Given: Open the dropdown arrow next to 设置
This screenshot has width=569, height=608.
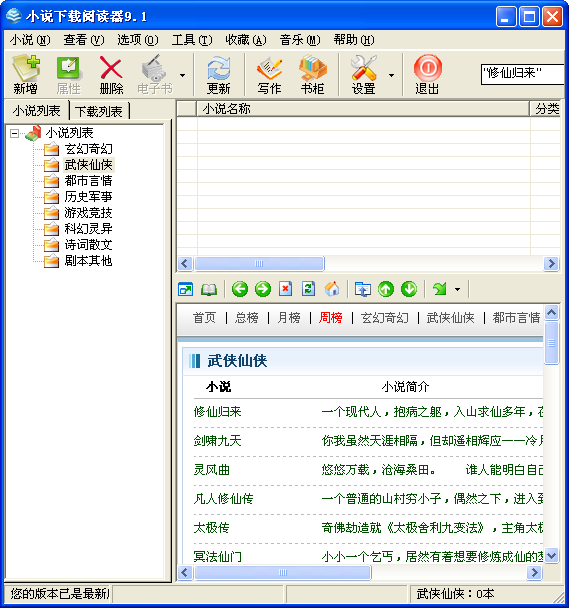Looking at the screenshot, I should tap(391, 75).
